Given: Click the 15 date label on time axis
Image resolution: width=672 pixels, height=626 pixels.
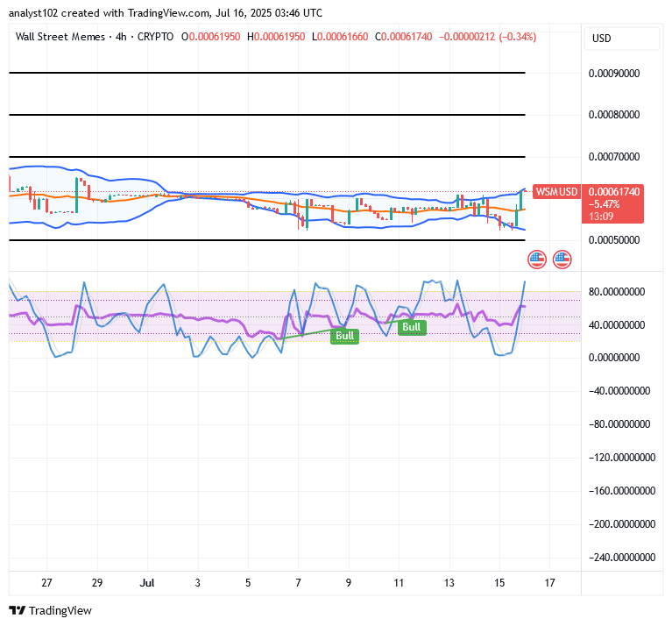Looking at the screenshot, I should [x=499, y=583].
